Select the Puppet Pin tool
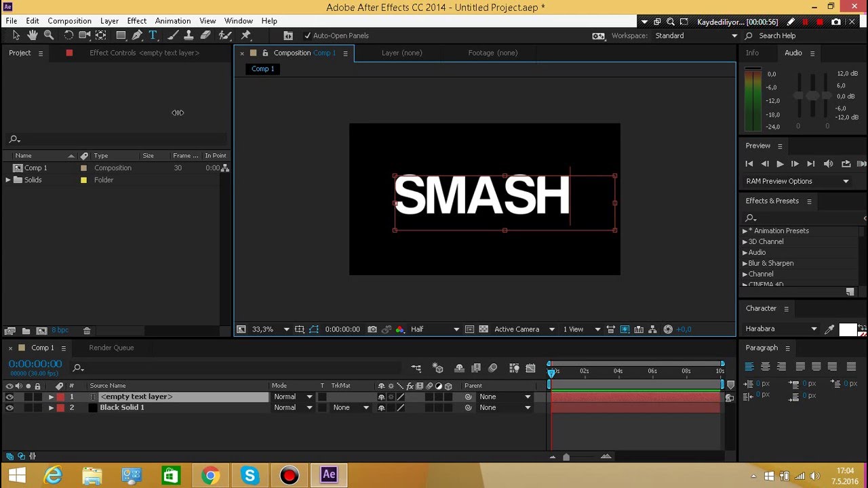This screenshot has height=488, width=868. pos(246,35)
